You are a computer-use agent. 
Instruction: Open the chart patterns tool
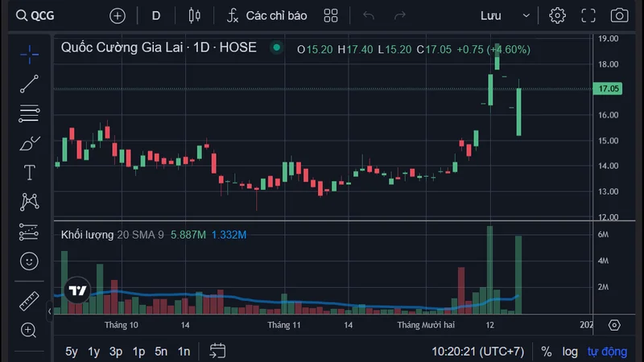[x=29, y=202]
